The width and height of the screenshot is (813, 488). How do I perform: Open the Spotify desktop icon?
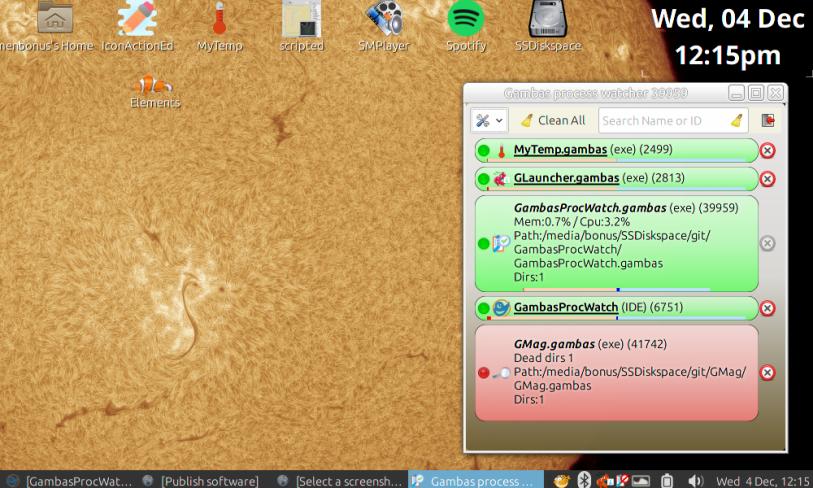click(465, 26)
